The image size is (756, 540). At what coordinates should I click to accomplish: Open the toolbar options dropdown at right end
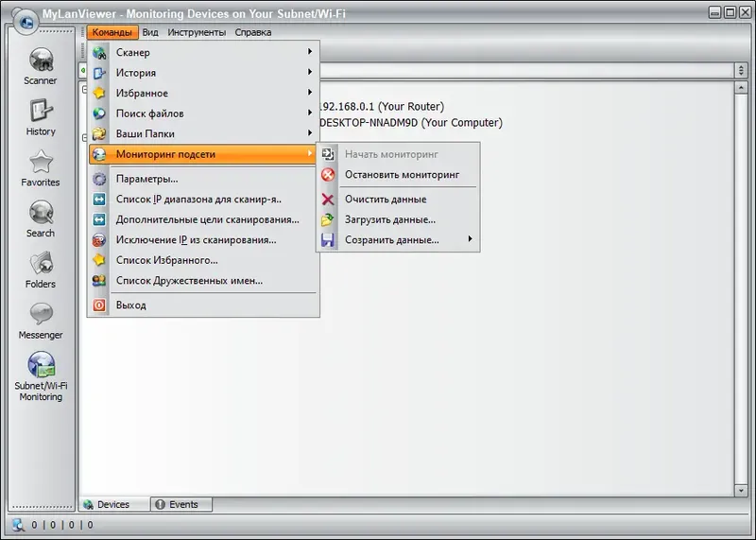coord(741,71)
